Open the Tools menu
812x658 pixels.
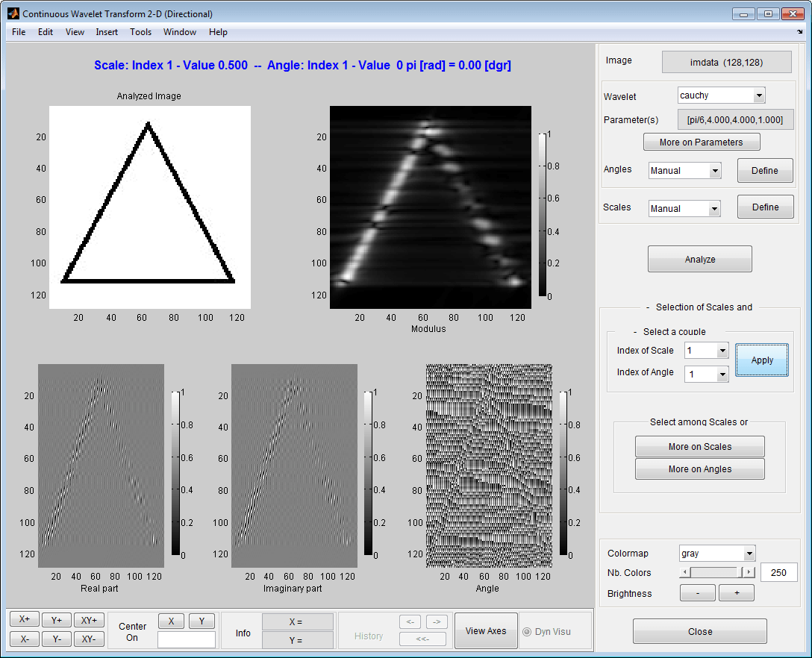coord(140,32)
